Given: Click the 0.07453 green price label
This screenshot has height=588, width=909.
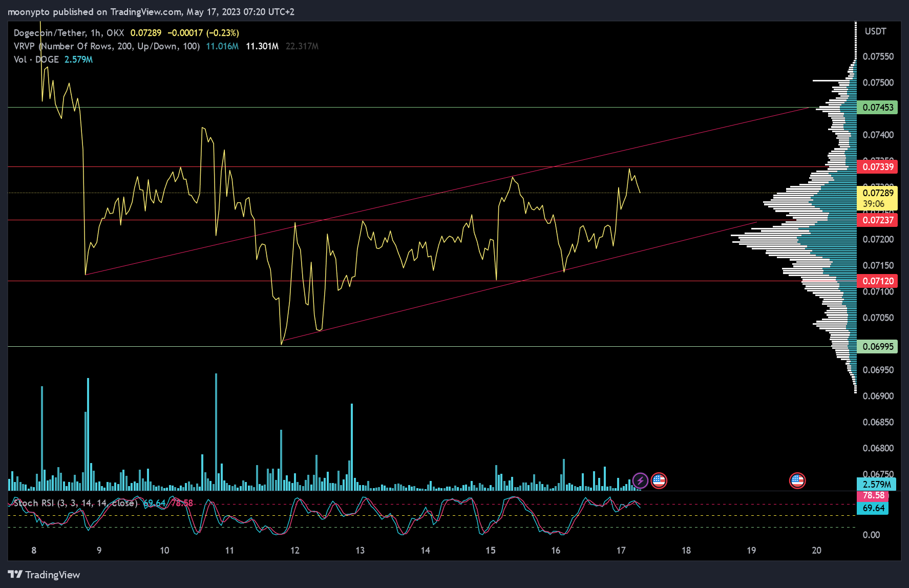Looking at the screenshot, I should [x=877, y=108].
